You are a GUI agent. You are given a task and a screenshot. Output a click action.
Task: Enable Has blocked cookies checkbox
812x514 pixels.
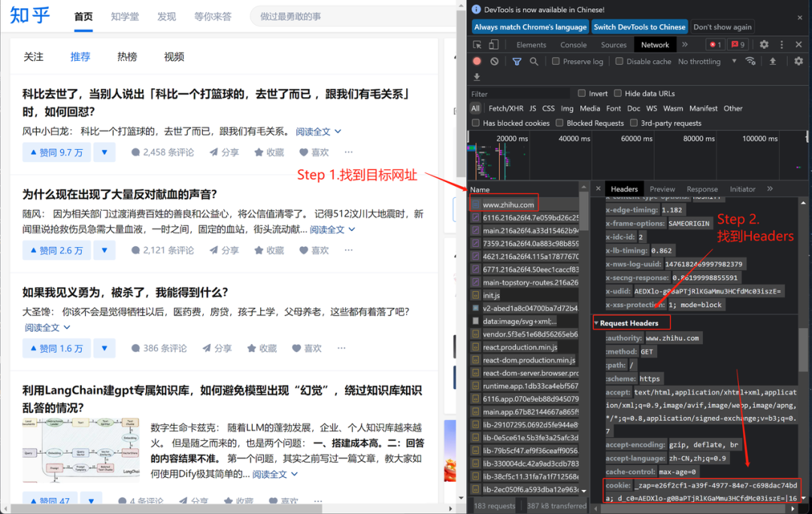coord(476,123)
